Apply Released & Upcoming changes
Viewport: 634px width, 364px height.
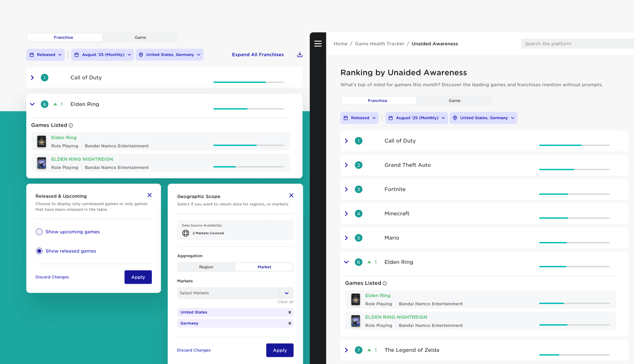pos(138,277)
